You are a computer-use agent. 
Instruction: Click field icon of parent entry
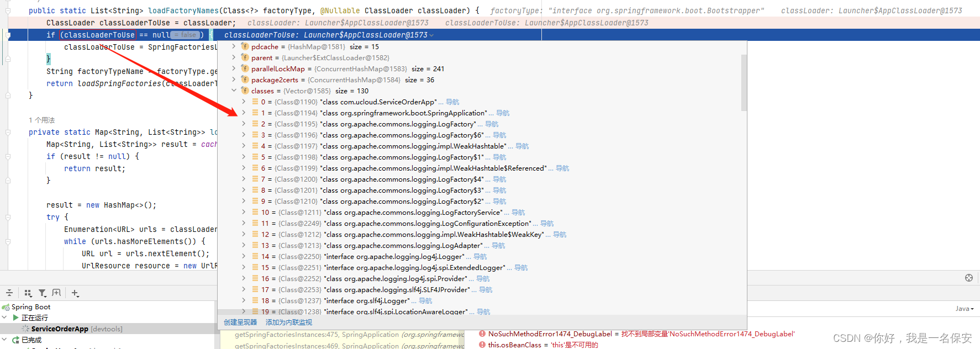[x=245, y=57]
